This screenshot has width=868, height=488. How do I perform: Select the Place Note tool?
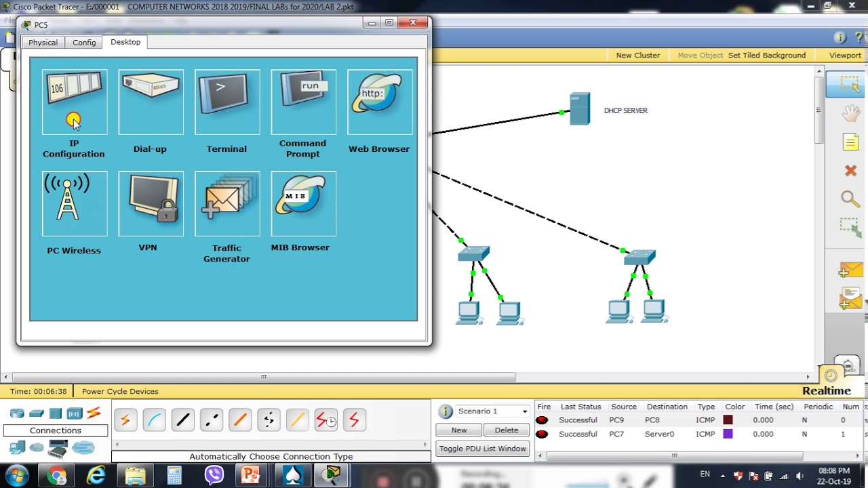(850, 142)
